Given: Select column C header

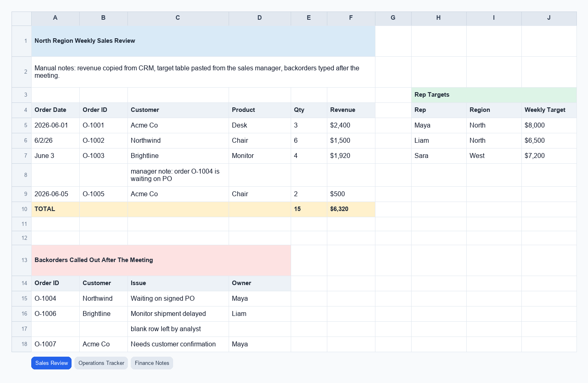Looking at the screenshot, I should pos(178,18).
